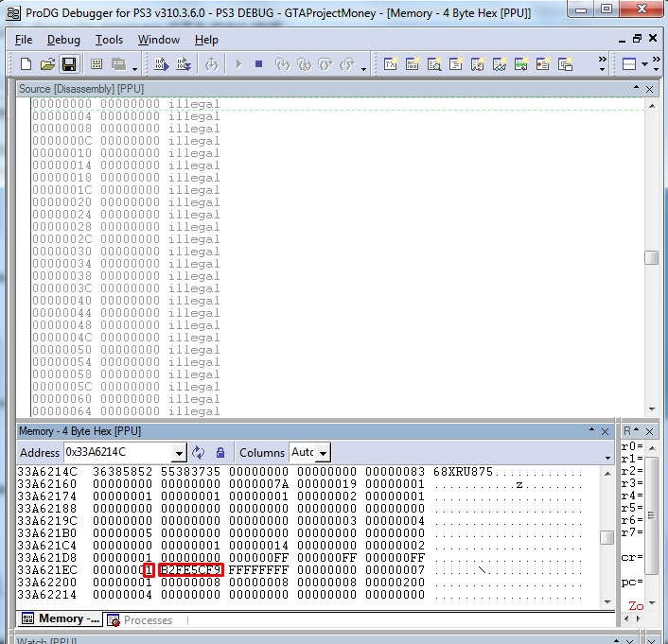Click the last overlapping-windows toolbar icon
Image resolution: width=668 pixels, height=644 pixels.
click(565, 64)
